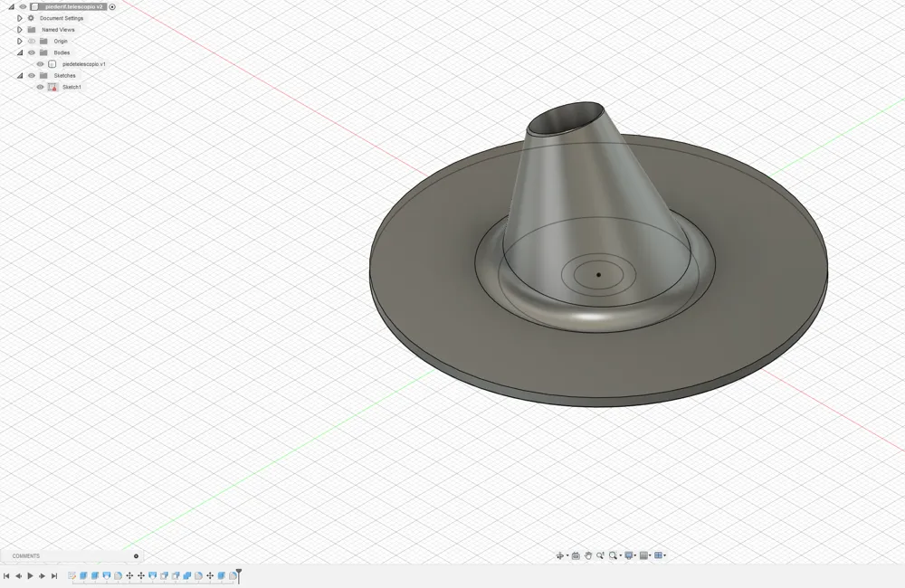Screen dimensions: 905x588
Task: Open Display Settings monitor icon
Action: pos(629,555)
